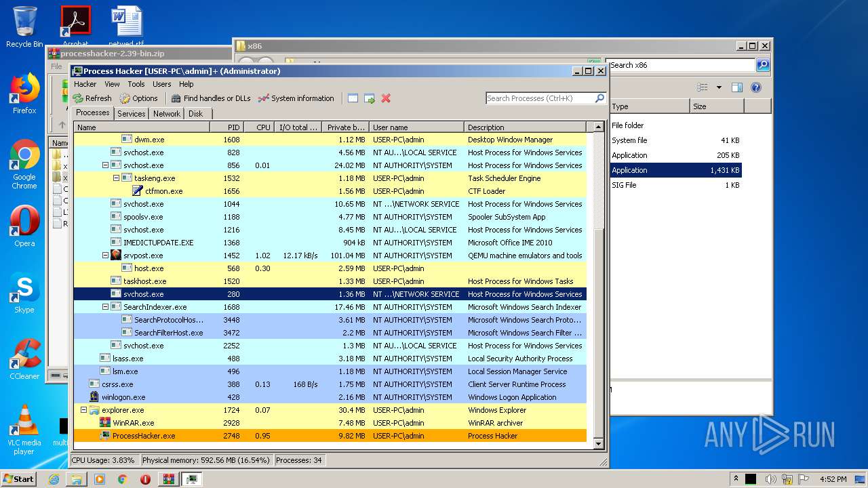Select the SIG File row in x86 window
Image resolution: width=868 pixels, height=488 pixels.
(x=675, y=185)
